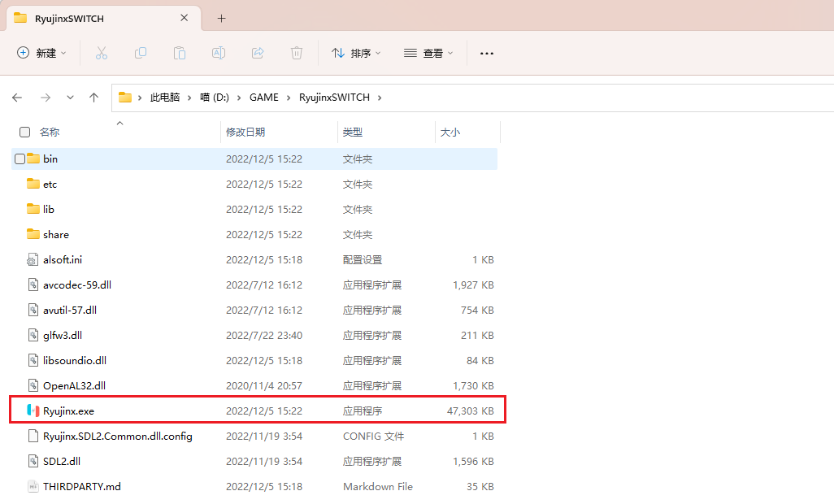Click the etc folder icon
The height and width of the screenshot is (504, 834).
click(33, 184)
